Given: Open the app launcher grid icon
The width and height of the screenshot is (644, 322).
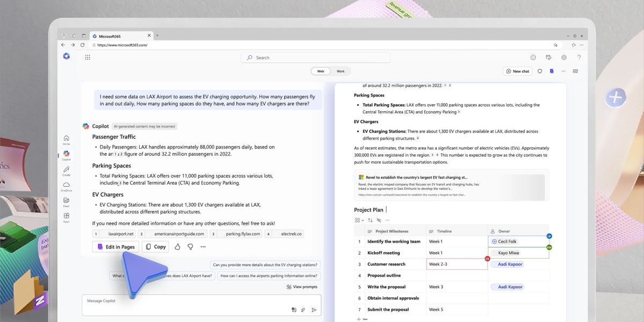Looking at the screenshot, I should 87,57.
